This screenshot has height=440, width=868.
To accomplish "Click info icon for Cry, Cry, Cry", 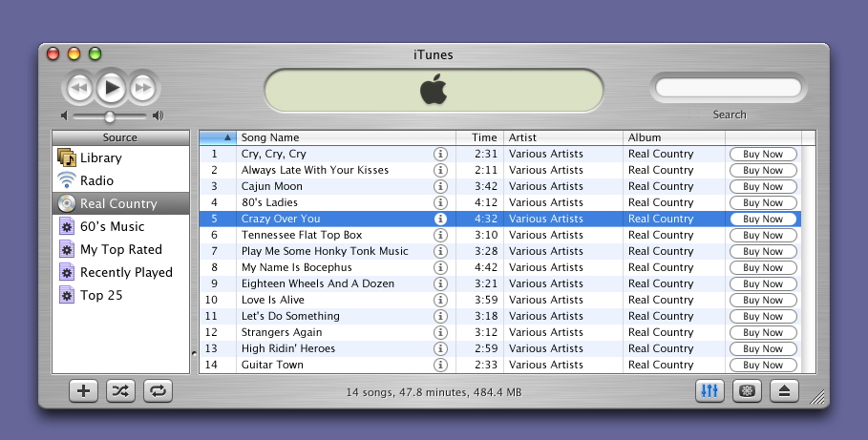I will point(440,154).
